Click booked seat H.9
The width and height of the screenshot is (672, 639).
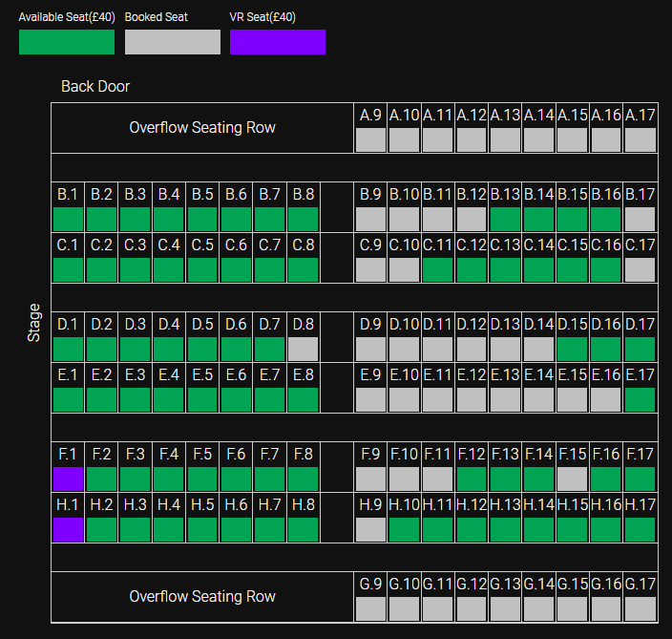371,529
